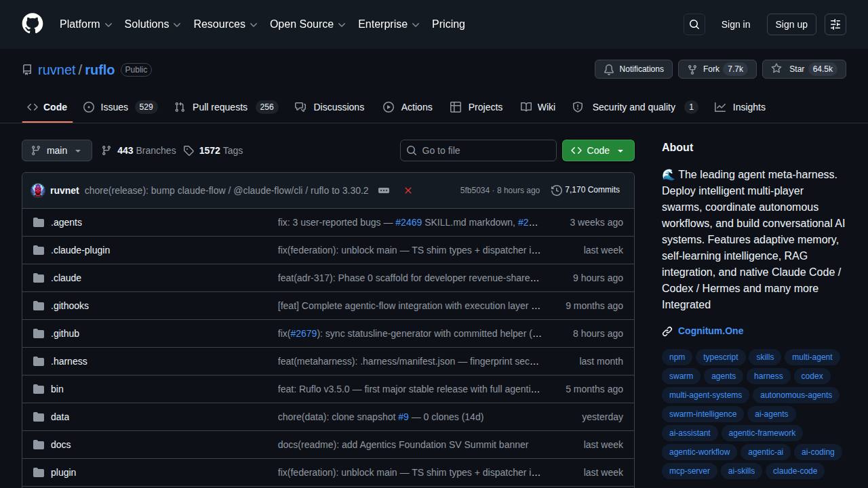Click the typescript topic tag
The image size is (868, 488).
click(721, 357)
